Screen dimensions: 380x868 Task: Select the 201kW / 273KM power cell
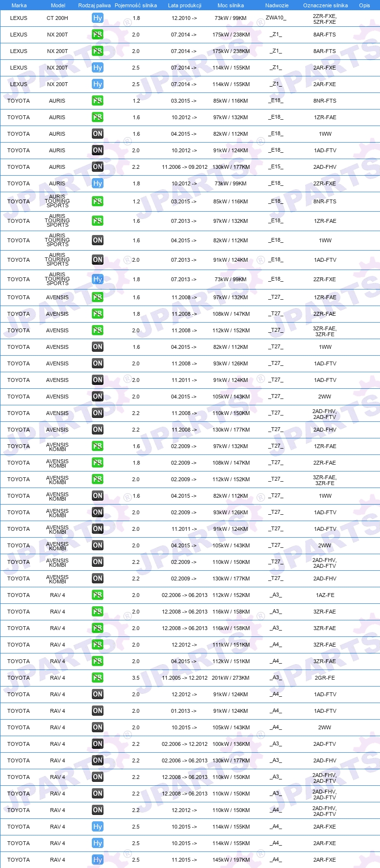tap(231, 678)
